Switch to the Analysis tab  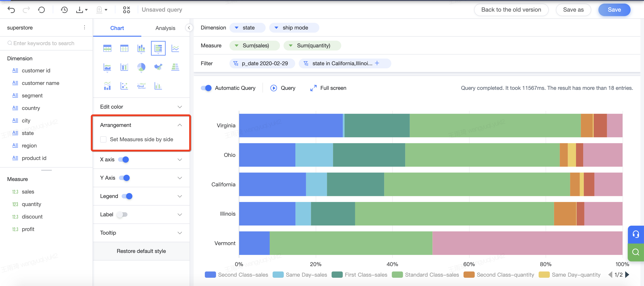point(165,28)
